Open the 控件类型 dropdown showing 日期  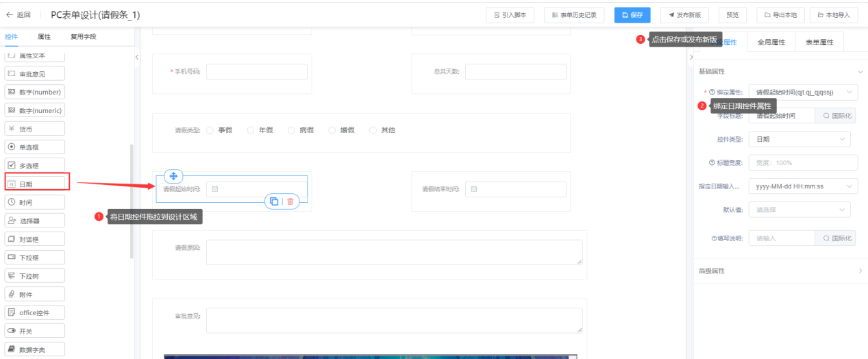tap(799, 139)
